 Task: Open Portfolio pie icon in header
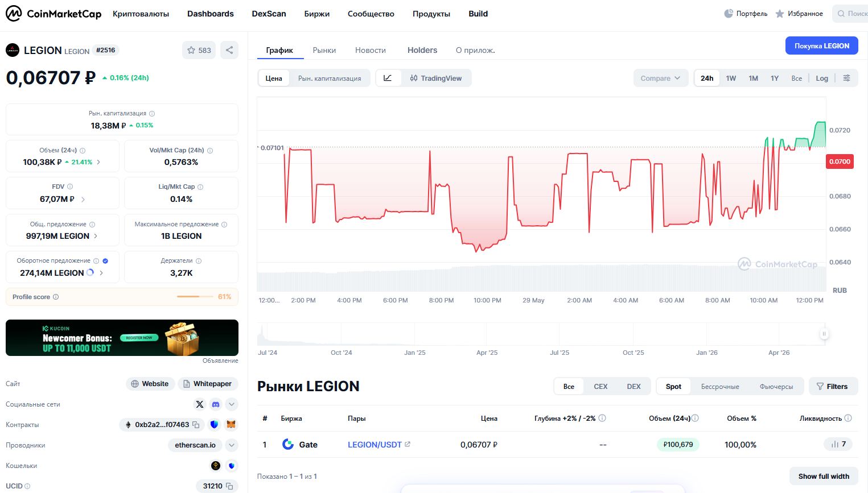(x=729, y=14)
